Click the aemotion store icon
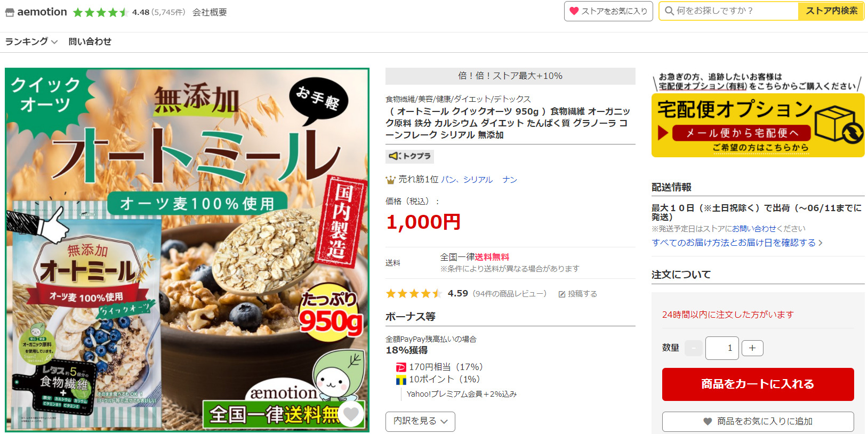 click(x=10, y=12)
